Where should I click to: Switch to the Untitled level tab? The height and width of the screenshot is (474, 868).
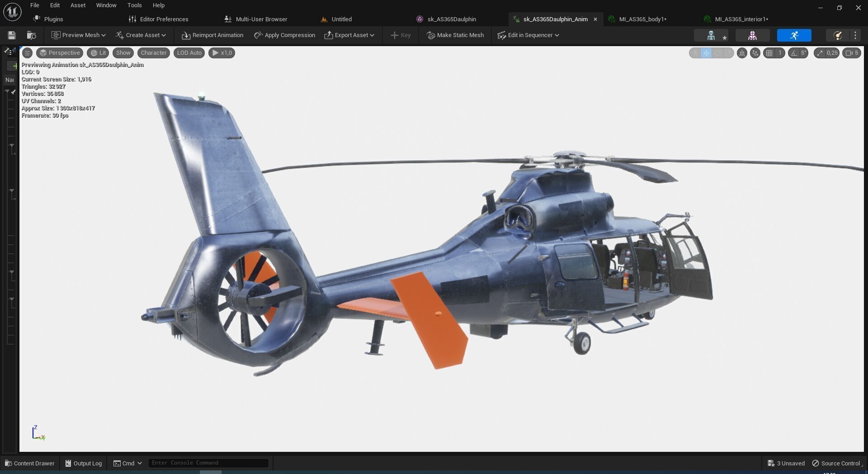[x=336, y=19]
